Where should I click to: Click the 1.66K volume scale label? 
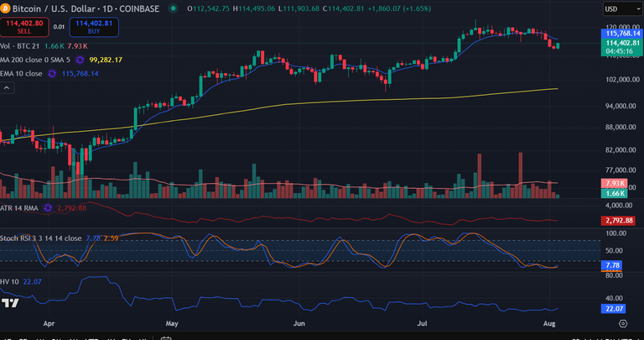615,193
